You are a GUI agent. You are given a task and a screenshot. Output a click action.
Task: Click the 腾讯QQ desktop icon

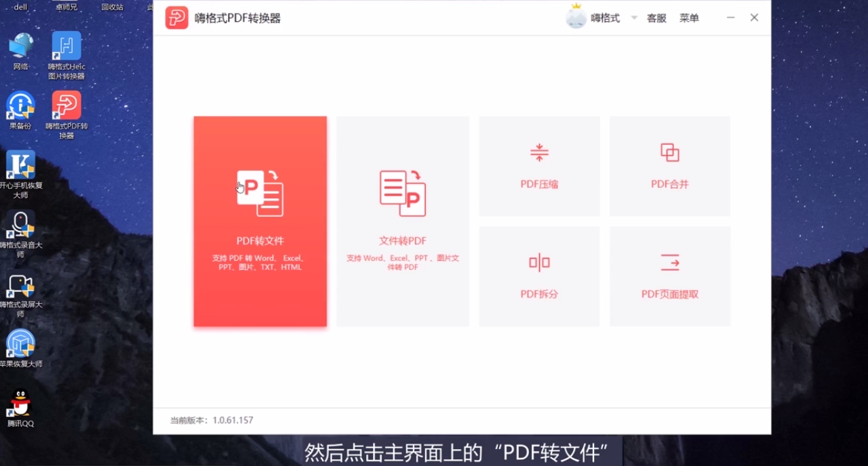click(20, 408)
